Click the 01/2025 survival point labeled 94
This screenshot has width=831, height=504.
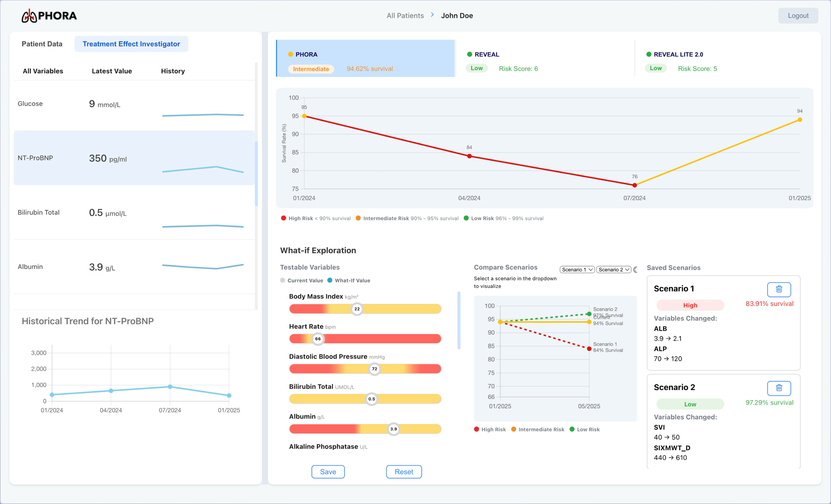[x=800, y=120]
